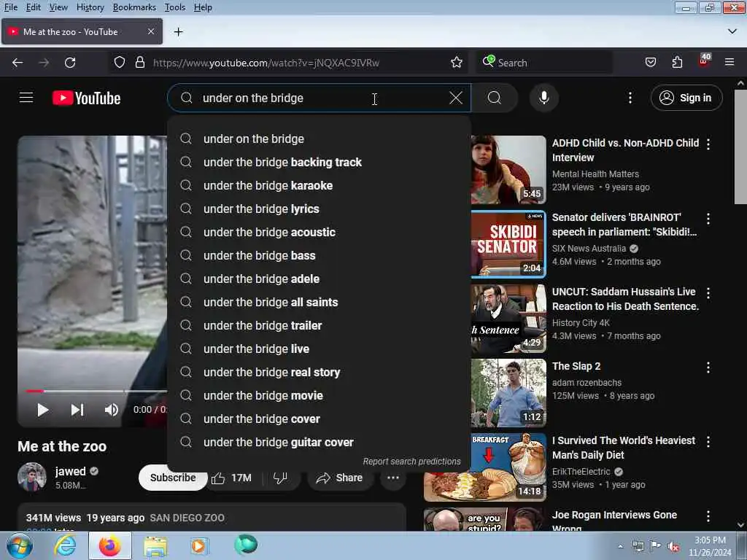Viewport: 747px width, 560px height.
Task: Open Firefox tracking protection shield
Action: tap(120, 63)
